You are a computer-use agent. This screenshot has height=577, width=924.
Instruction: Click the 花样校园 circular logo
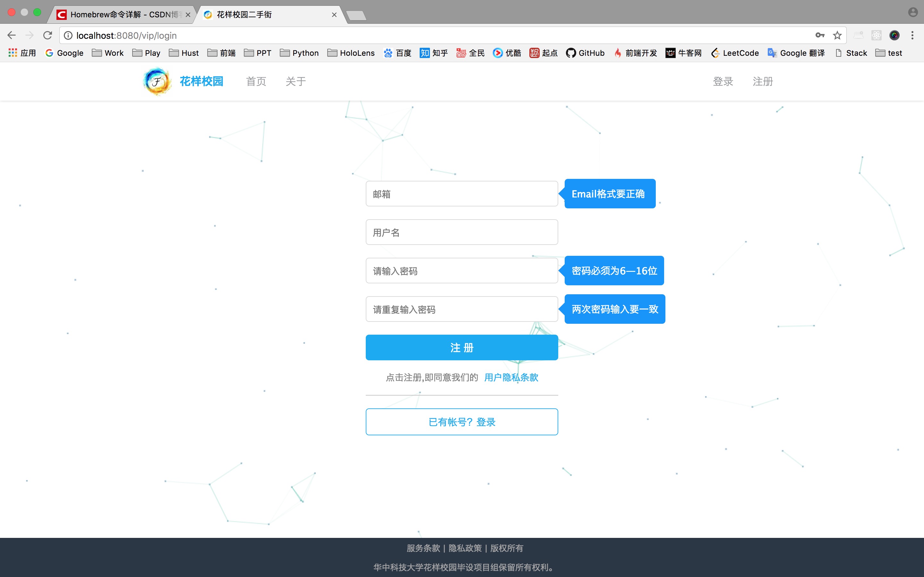click(x=157, y=81)
